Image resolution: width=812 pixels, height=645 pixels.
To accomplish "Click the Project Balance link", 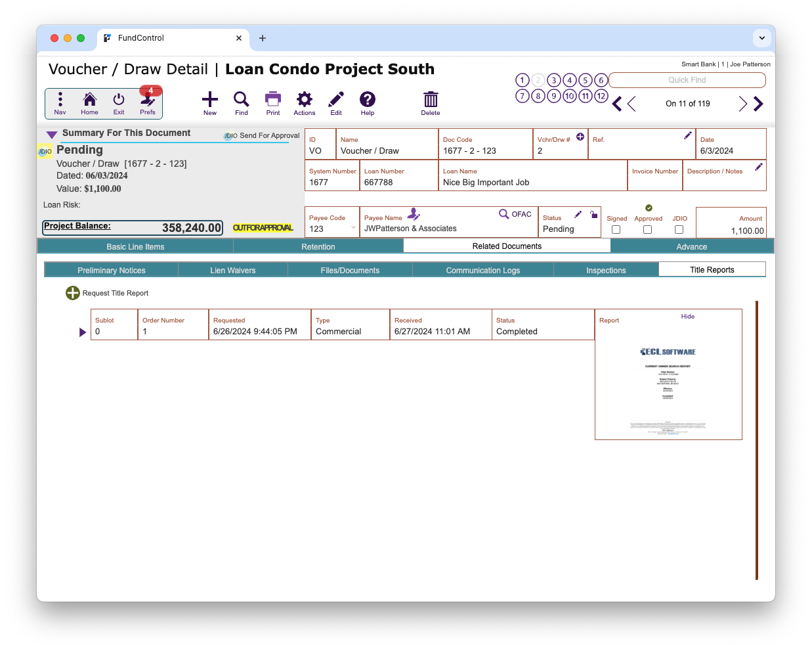I will click(77, 226).
